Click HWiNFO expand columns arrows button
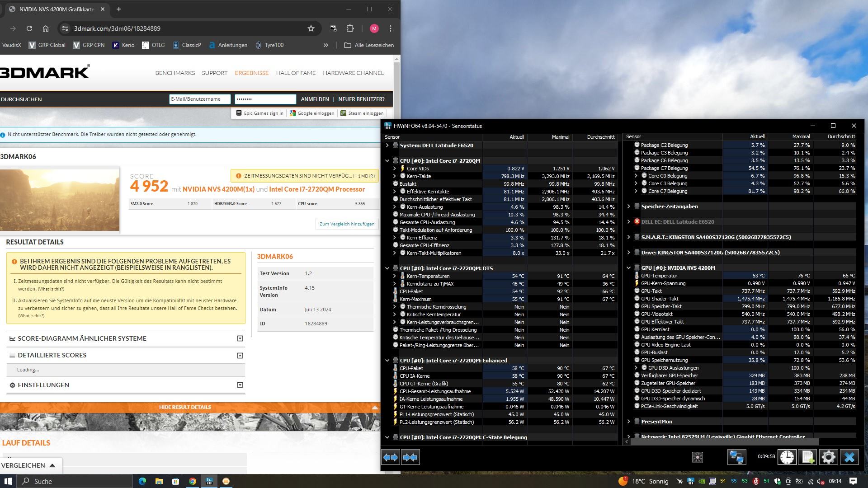Image resolution: width=868 pixels, height=488 pixels. click(391, 457)
